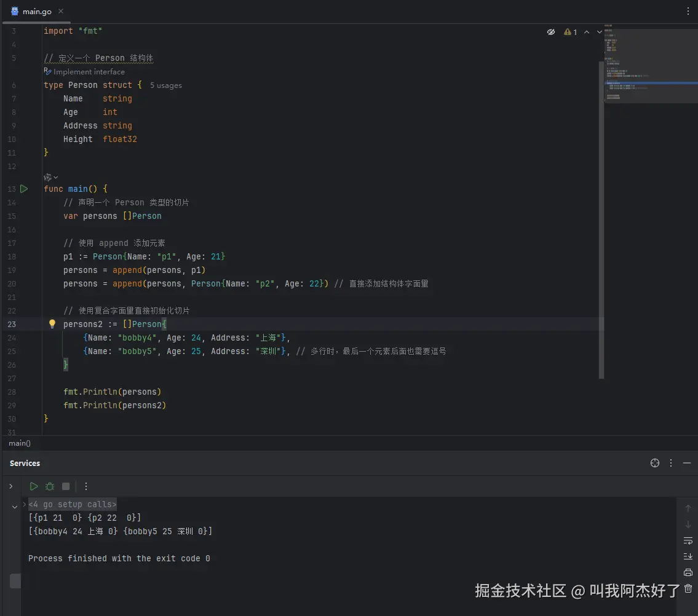Viewport: 698px width, 616px height.
Task: Go to next highlighted problem arrow
Action: (599, 32)
